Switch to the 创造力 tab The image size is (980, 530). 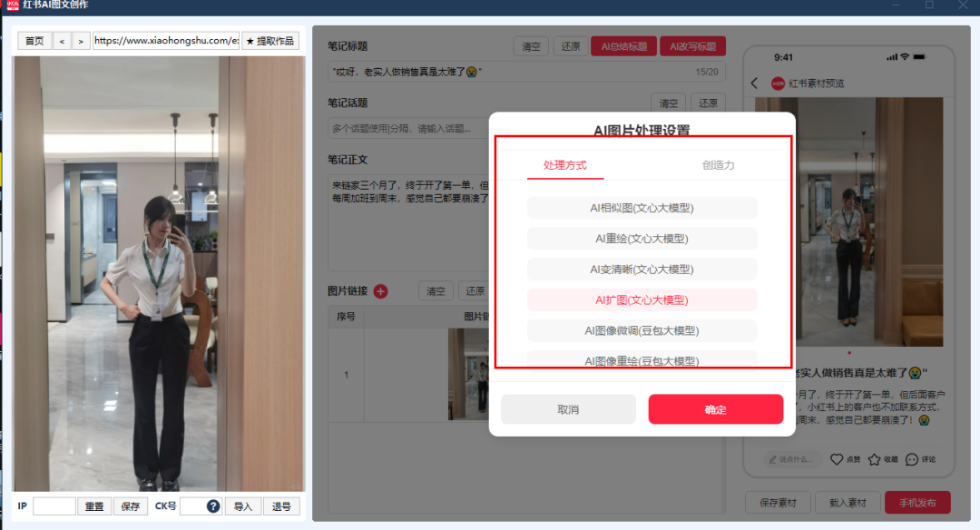pyautogui.click(x=718, y=165)
